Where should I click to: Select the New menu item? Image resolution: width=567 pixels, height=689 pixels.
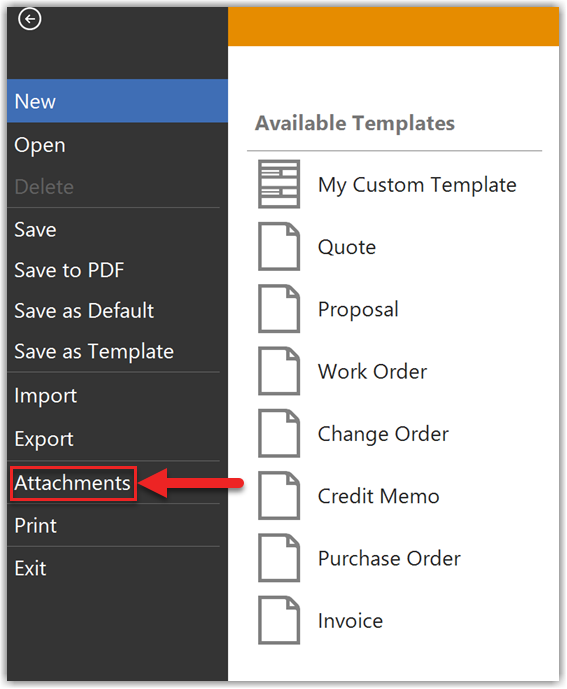pyautogui.click(x=117, y=101)
